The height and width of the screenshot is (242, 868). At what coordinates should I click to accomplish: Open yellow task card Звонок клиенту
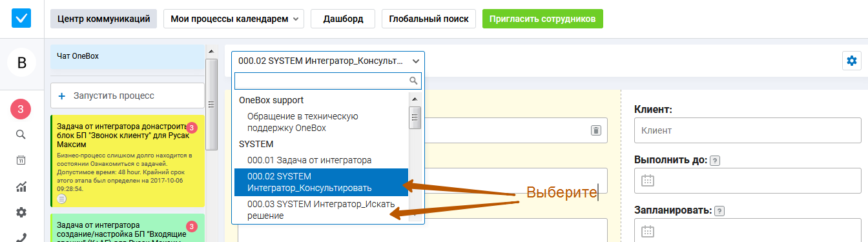127,161
